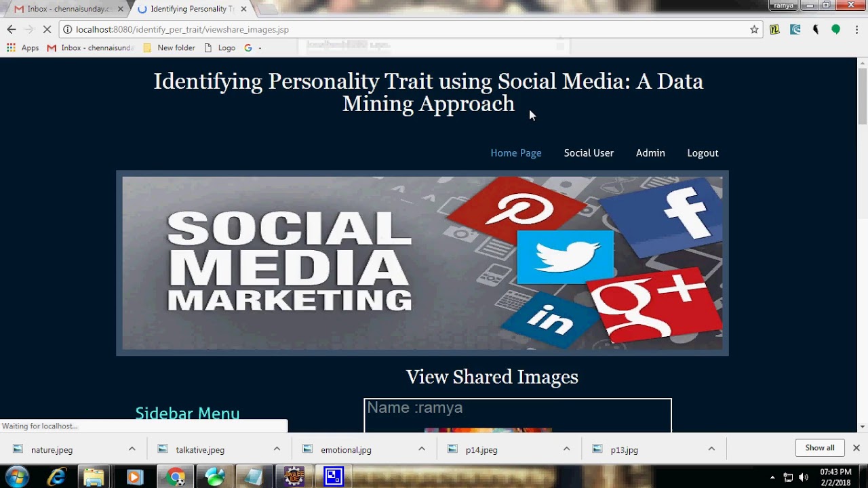Click the View Shared Images heading

[492, 377]
